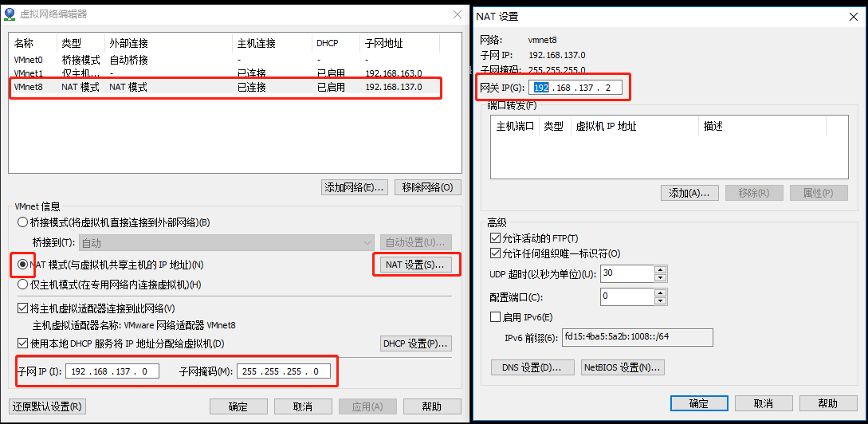Click the IPv6 前缀 field
The width and height of the screenshot is (868, 424).
[637, 337]
